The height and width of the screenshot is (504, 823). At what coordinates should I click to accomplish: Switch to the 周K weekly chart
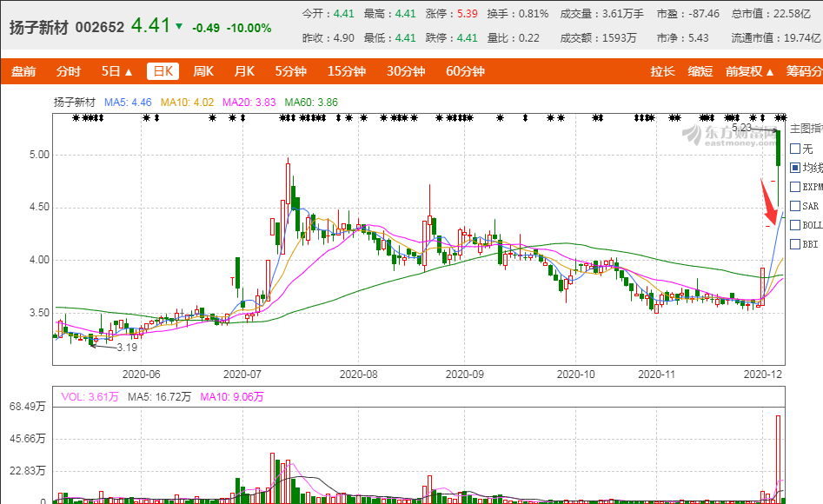click(203, 71)
